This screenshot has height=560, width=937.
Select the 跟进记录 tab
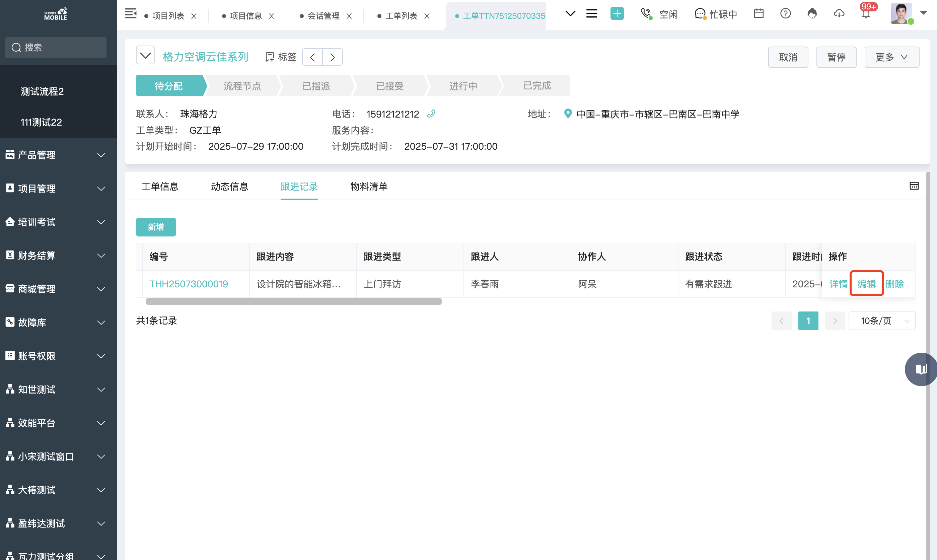pyautogui.click(x=299, y=187)
